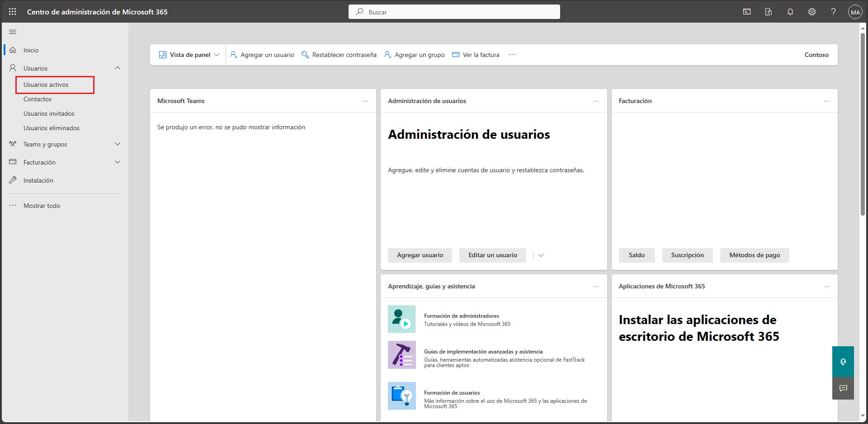Click the Usuarios person icon
Image resolution: width=868 pixels, height=424 pixels.
(13, 68)
